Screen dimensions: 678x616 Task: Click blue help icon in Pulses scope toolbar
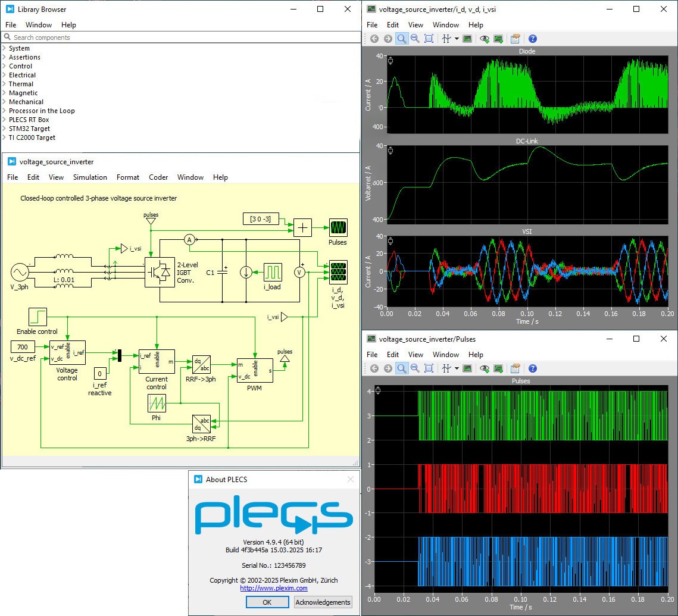[533, 369]
